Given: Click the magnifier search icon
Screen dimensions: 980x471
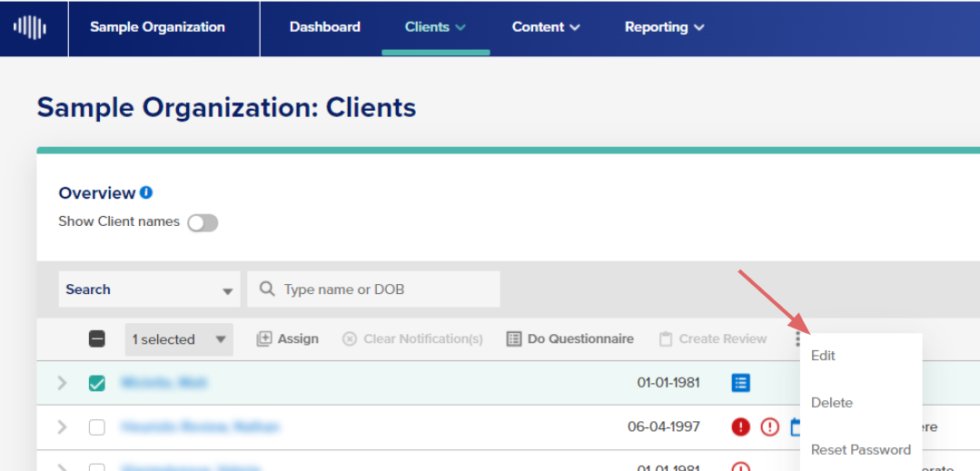Looking at the screenshot, I should (x=267, y=289).
